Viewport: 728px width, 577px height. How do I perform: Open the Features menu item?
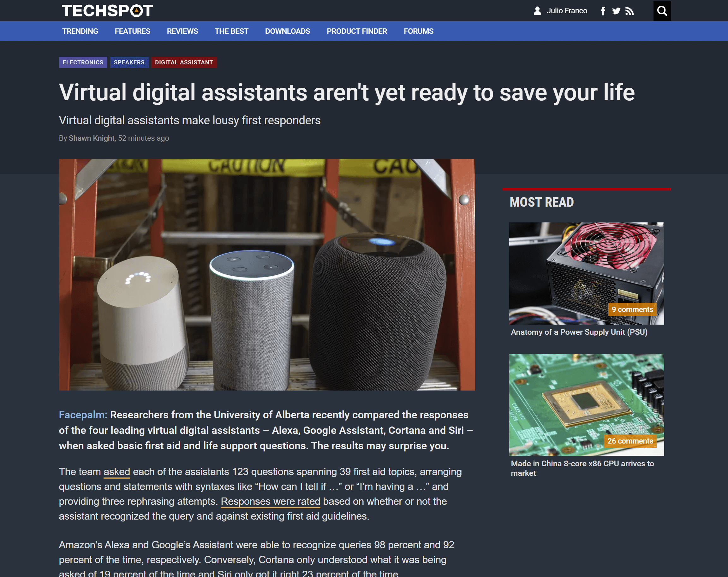[x=132, y=31]
